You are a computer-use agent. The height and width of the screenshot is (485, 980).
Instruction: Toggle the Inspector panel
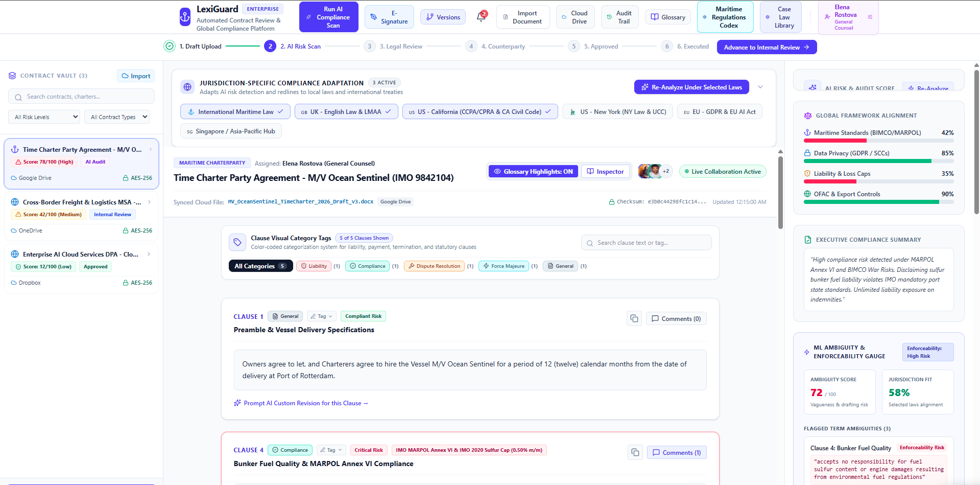605,171
